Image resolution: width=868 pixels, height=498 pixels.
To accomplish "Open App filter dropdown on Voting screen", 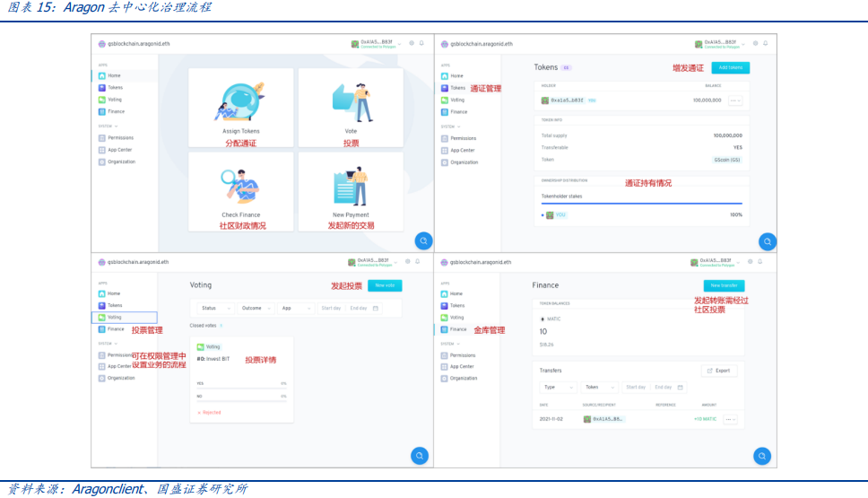I will click(x=296, y=309).
